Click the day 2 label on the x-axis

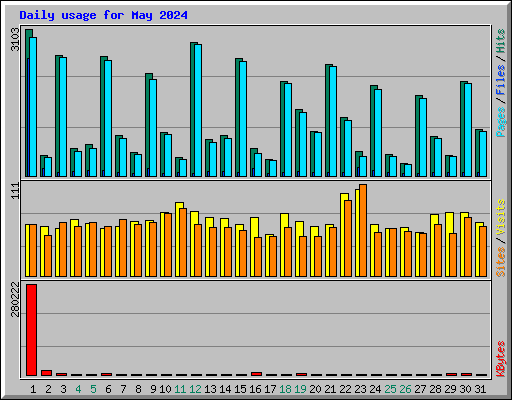coord(48,389)
